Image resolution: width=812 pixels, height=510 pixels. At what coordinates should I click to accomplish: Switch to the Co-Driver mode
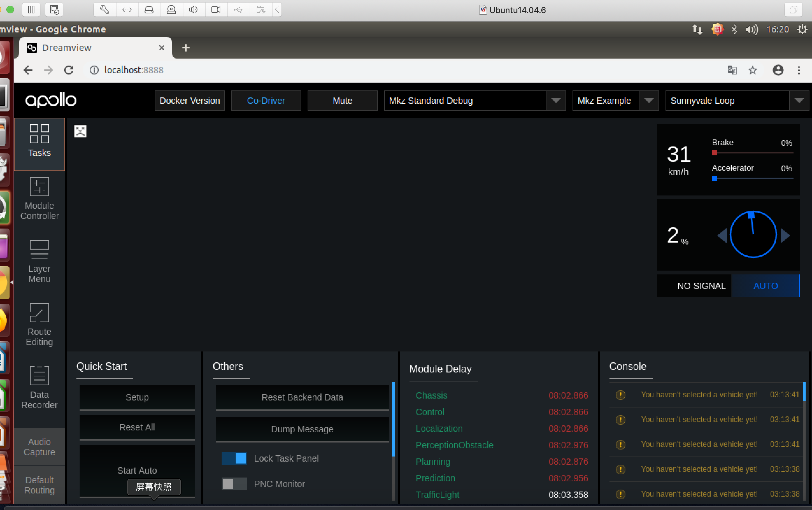pos(266,101)
